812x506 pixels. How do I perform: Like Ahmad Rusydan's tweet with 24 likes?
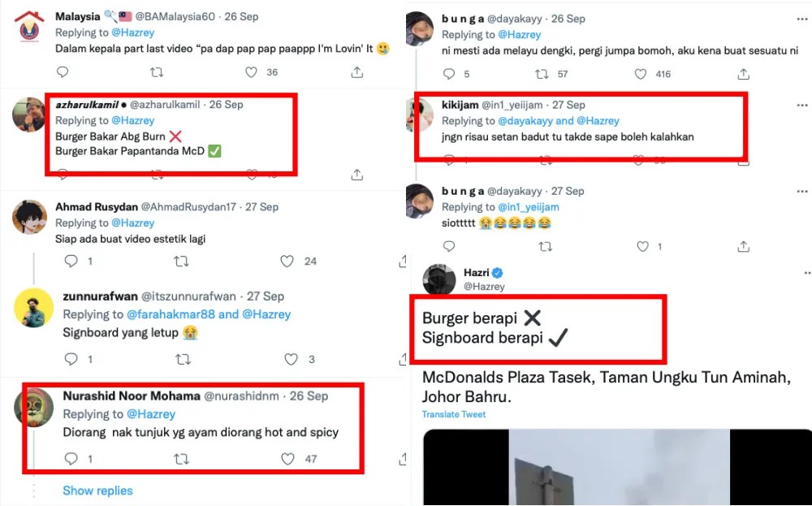(287, 261)
